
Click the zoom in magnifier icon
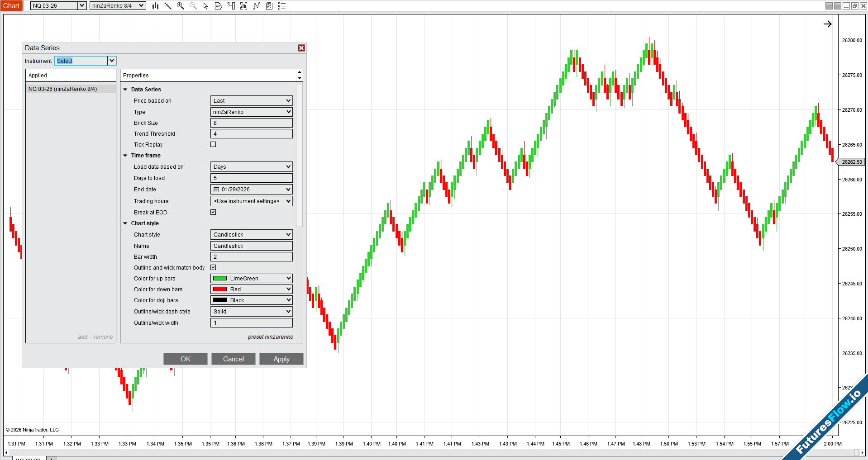coord(181,6)
